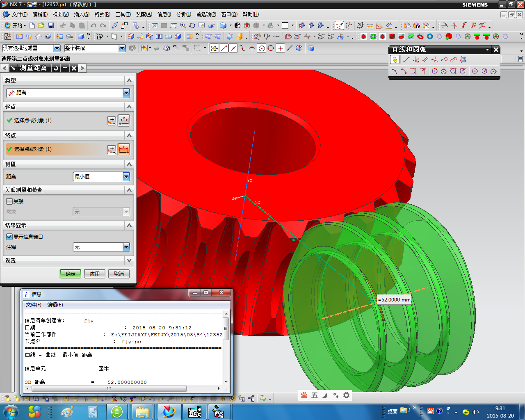Click the Measure Distance ruler icon

(x=370, y=25)
